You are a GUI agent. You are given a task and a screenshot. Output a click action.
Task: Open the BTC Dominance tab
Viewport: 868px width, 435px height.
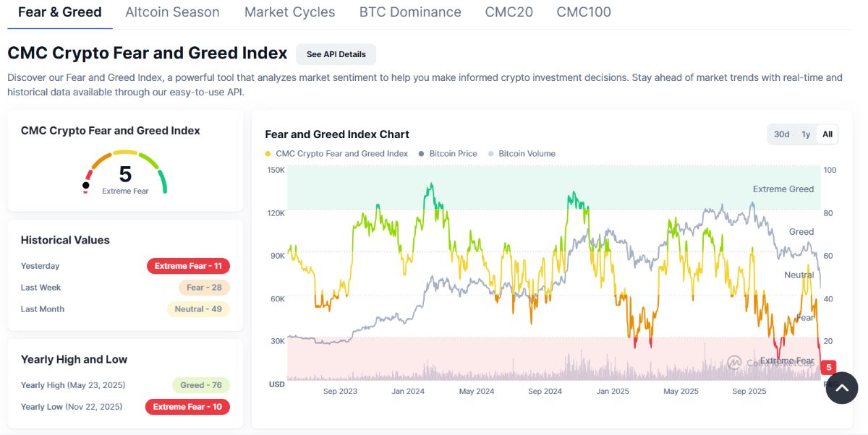pos(410,12)
